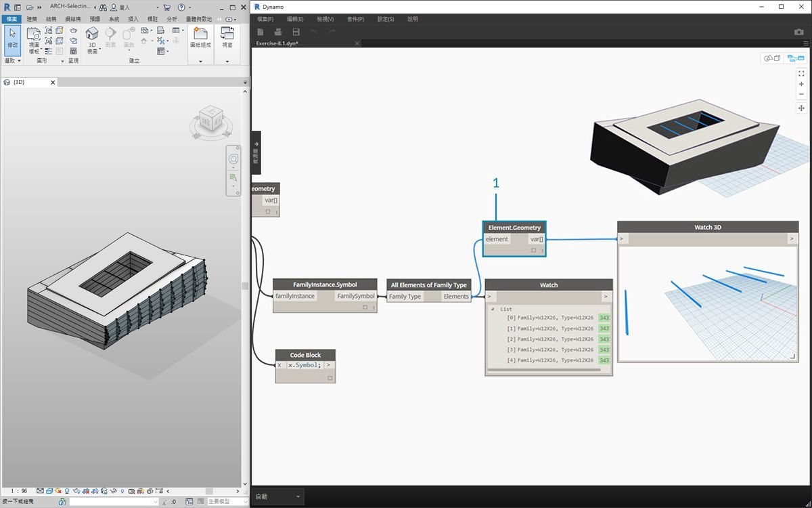Click detail level icon on Revit view bar
The width and height of the screenshot is (812, 508).
pos(40,491)
